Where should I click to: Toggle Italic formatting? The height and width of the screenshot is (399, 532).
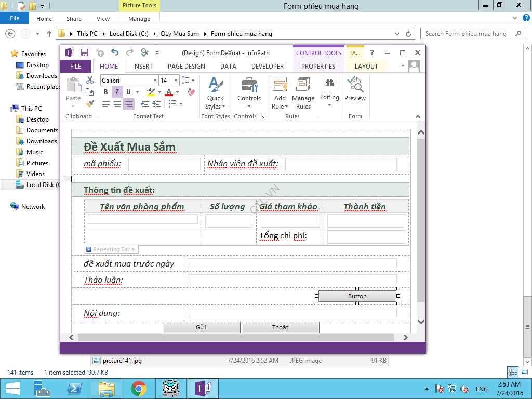click(x=117, y=92)
